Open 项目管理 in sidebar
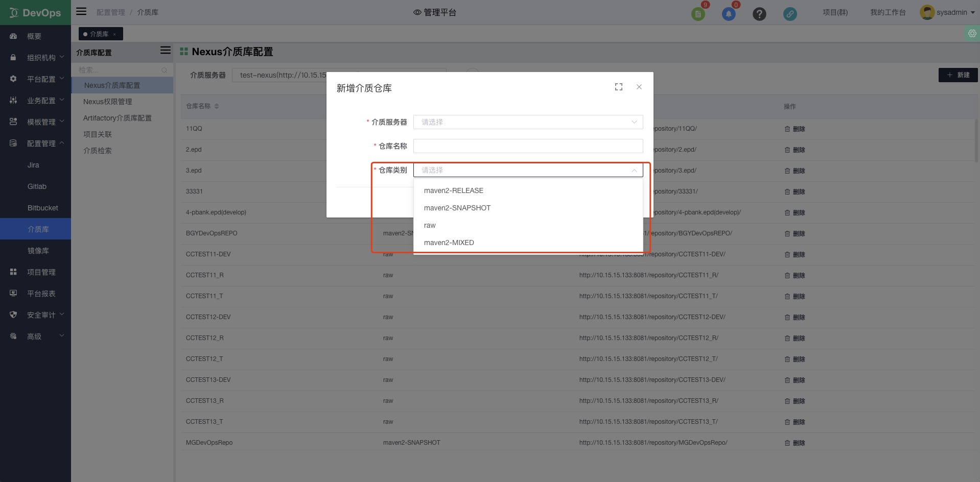Image resolution: width=980 pixels, height=482 pixels. point(35,272)
